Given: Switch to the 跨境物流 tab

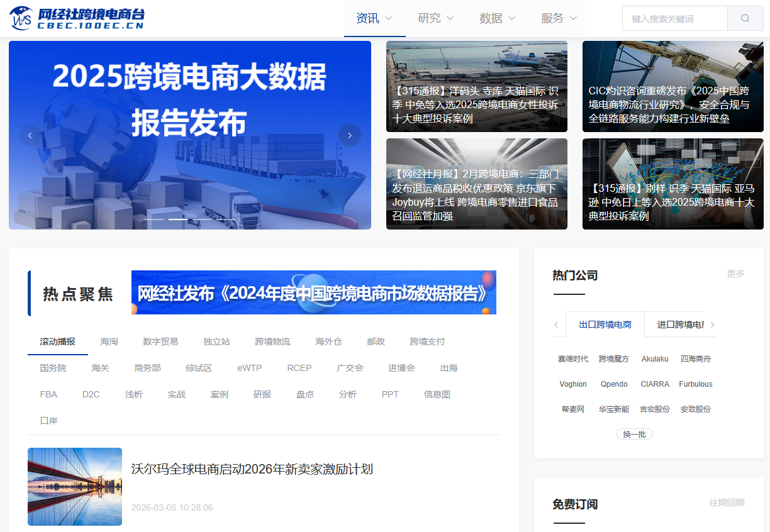Looking at the screenshot, I should [272, 341].
